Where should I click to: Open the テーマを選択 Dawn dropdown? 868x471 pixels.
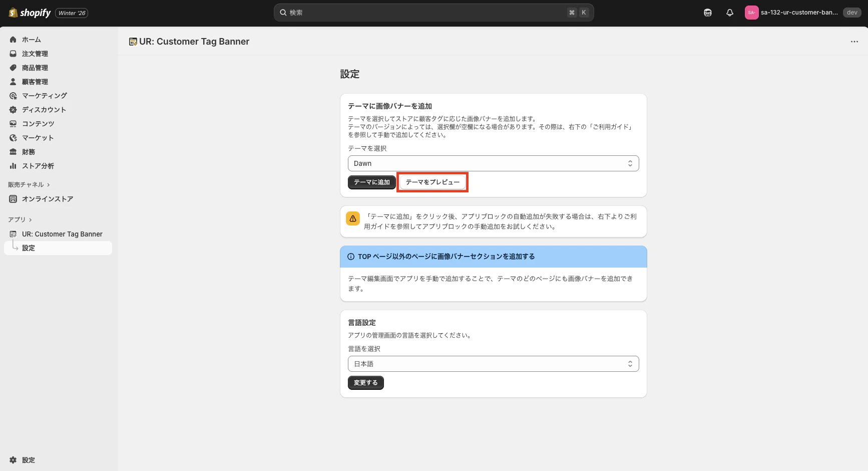494,163
